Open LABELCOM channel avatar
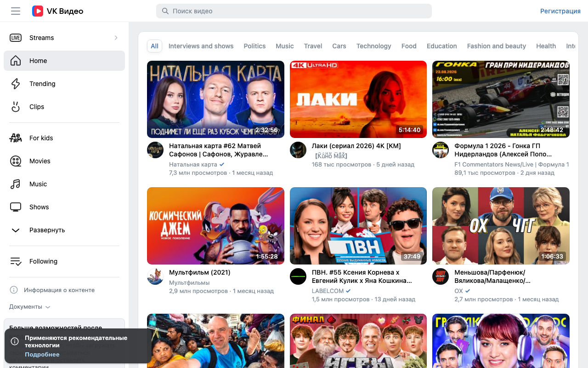 pyautogui.click(x=298, y=276)
